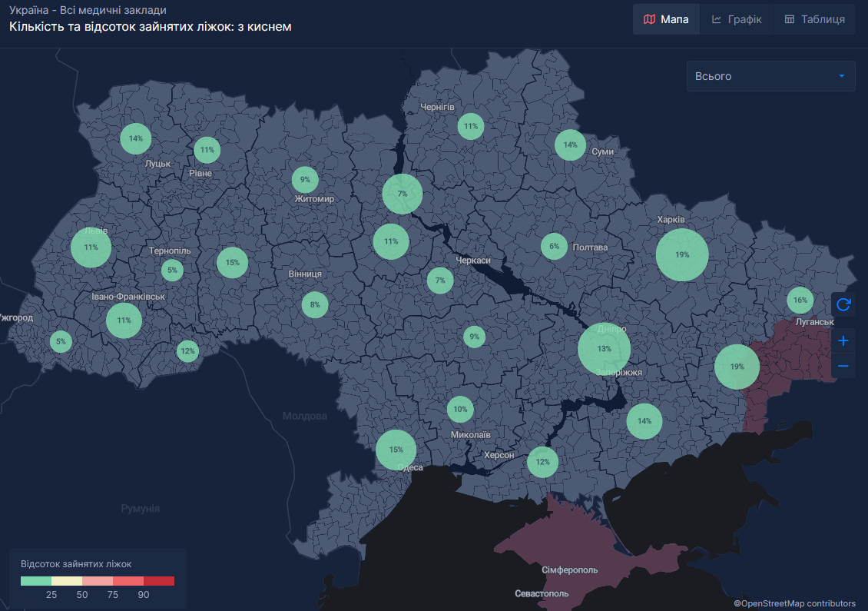Expand the Всього dropdown
This screenshot has height=611, width=868.
[770, 76]
